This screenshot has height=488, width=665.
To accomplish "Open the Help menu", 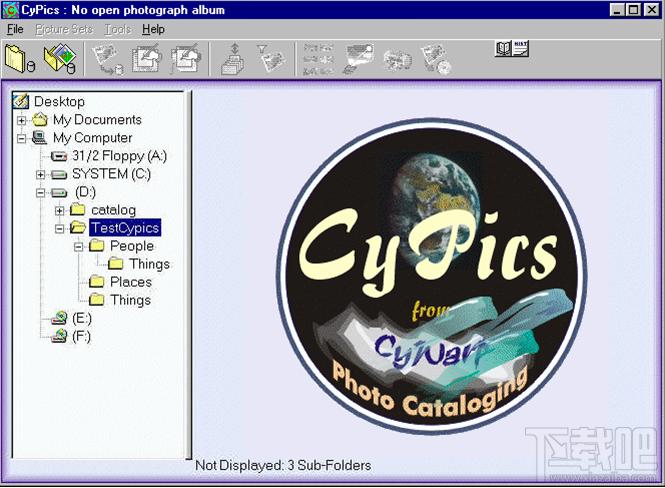I will [x=153, y=29].
